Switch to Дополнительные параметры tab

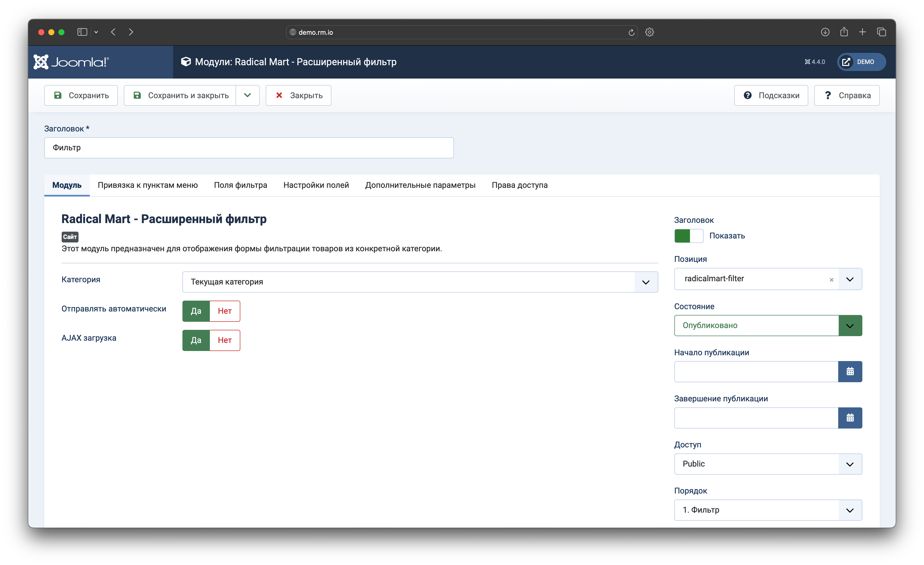pyautogui.click(x=420, y=185)
